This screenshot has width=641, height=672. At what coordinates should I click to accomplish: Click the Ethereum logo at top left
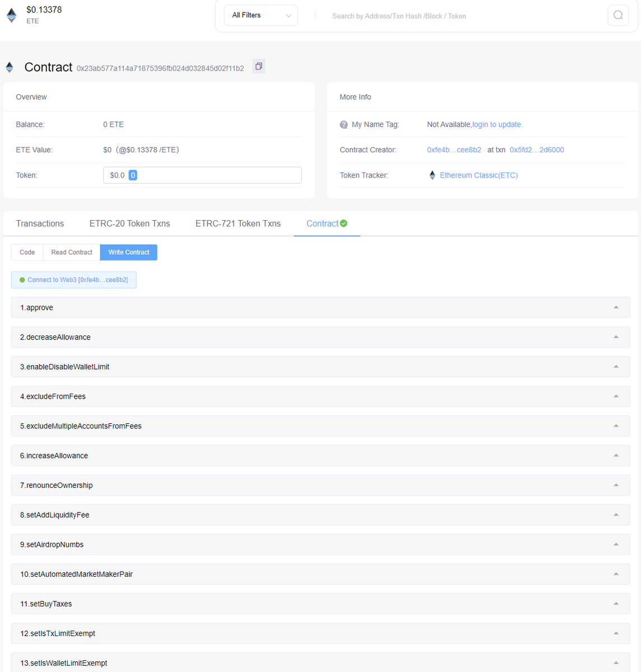[x=11, y=15]
